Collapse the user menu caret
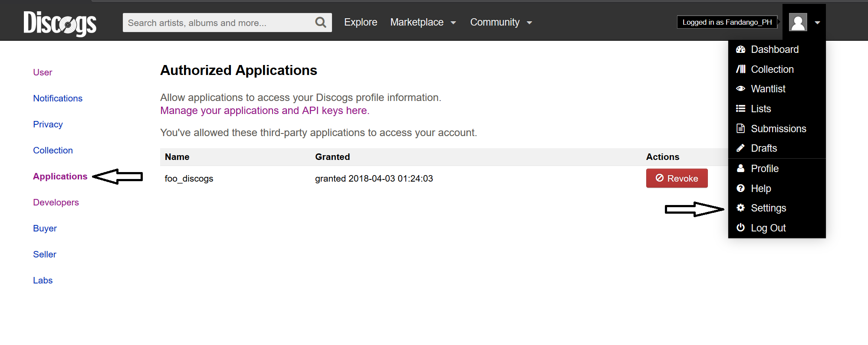Viewport: 868px width, 345px height. pyautogui.click(x=817, y=23)
